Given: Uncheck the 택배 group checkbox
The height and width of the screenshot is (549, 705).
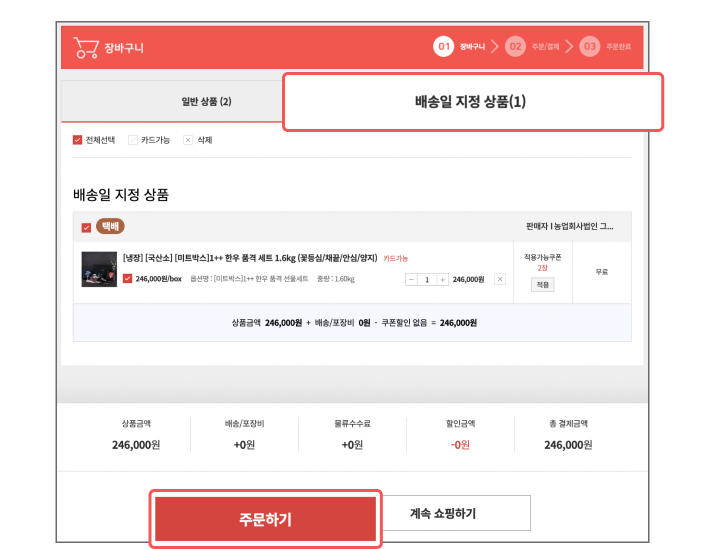Looking at the screenshot, I should 86,227.
